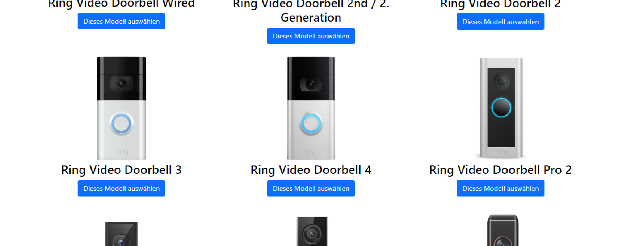Click the cut-off doorbell image below Pro 2 button
Viewport: 644px width, 246px height.
coord(502,231)
